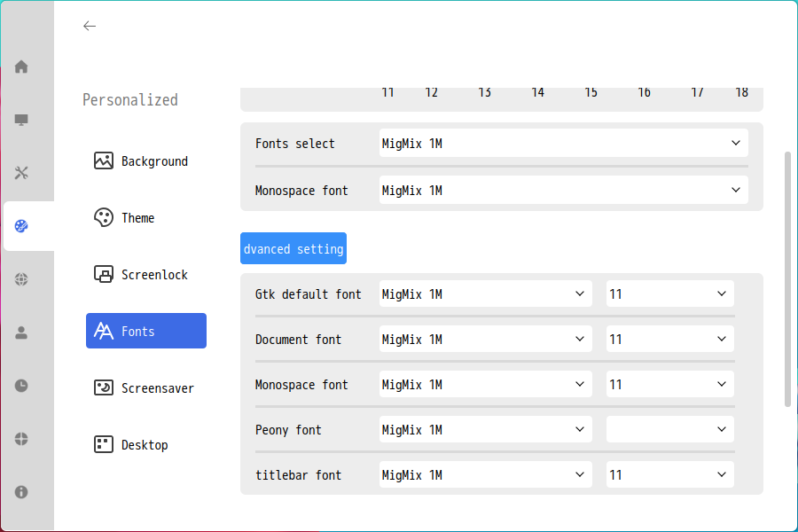Open the display monitor sidebar icon

tap(21, 121)
